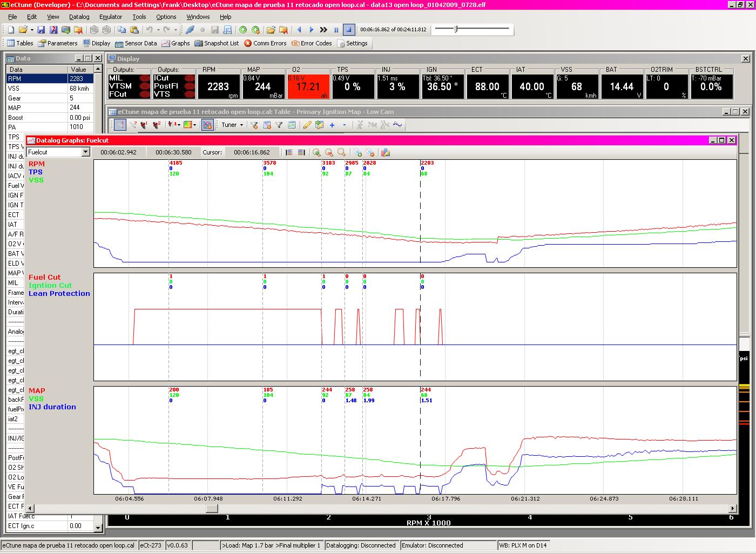This screenshot has width=756, height=554.
Task: Copy icon in main toolbar
Action: coord(122,30)
